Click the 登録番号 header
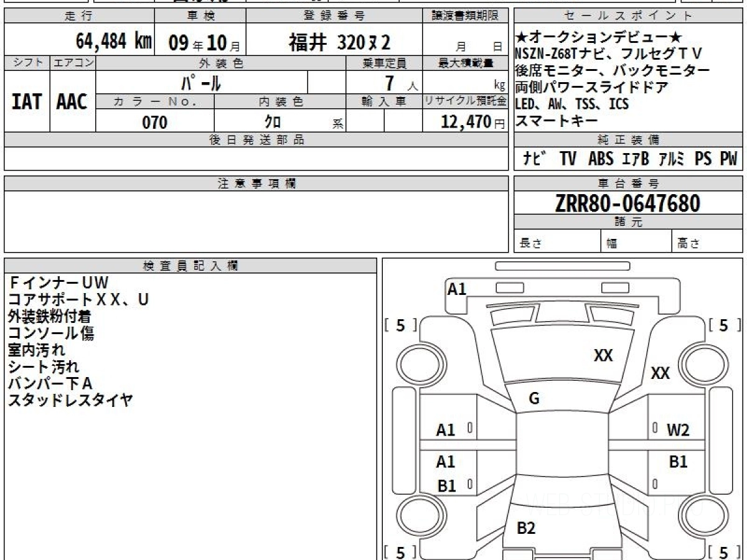 (334, 16)
